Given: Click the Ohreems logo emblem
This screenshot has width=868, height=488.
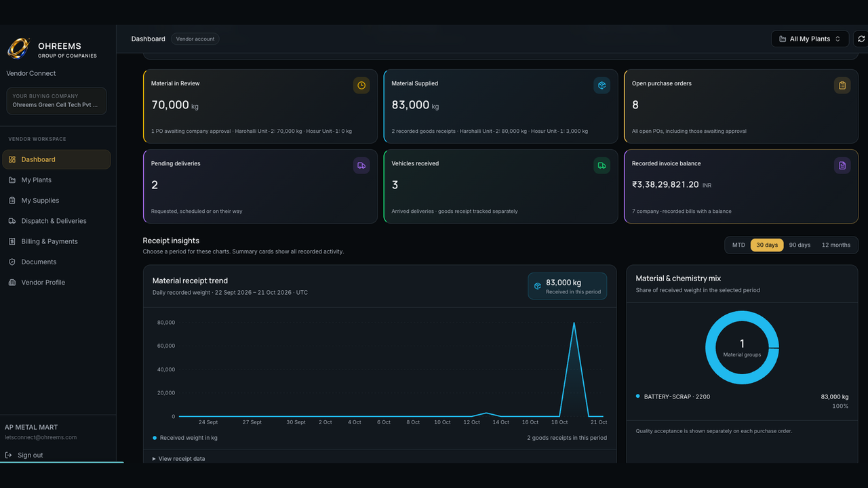Looking at the screenshot, I should 18,48.
